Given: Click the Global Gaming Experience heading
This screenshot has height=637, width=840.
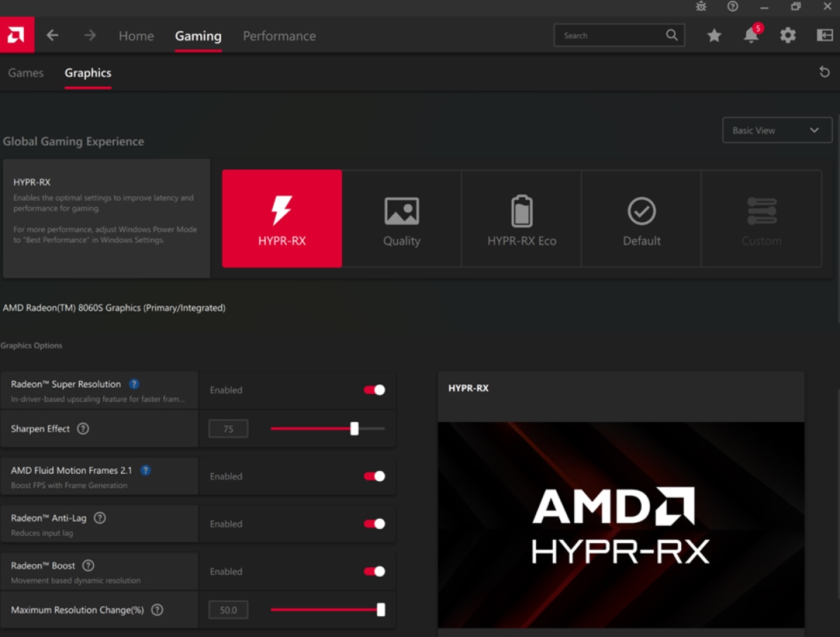Looking at the screenshot, I should tap(73, 141).
